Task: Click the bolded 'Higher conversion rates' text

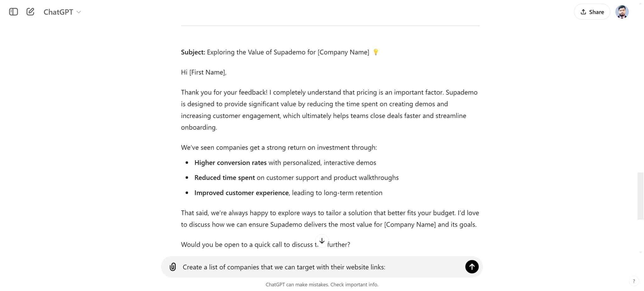Action: tap(230, 163)
